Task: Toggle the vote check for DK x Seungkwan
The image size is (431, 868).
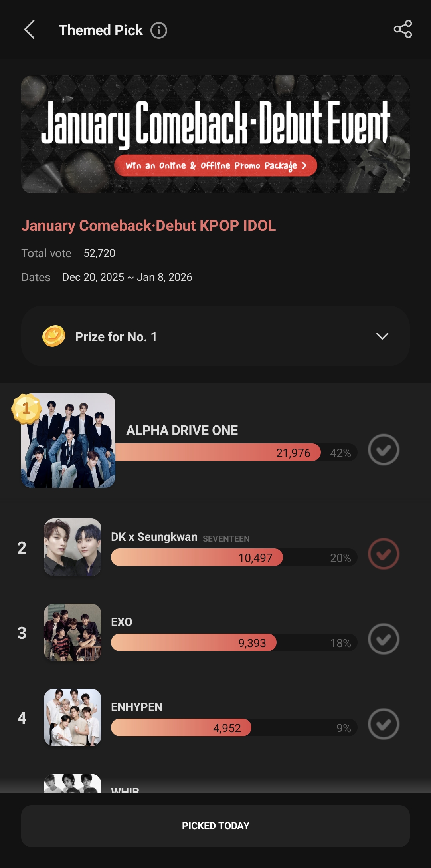Action: (x=383, y=554)
